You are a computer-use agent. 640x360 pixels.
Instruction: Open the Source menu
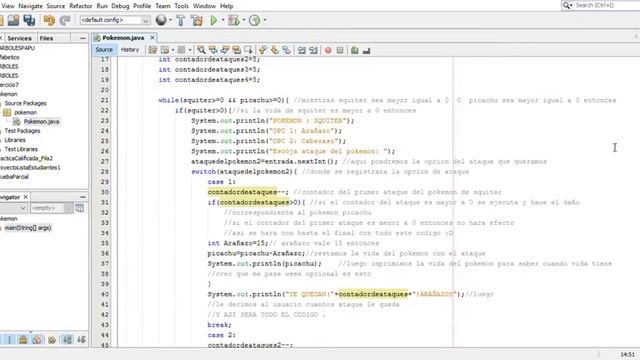[x=56, y=6]
